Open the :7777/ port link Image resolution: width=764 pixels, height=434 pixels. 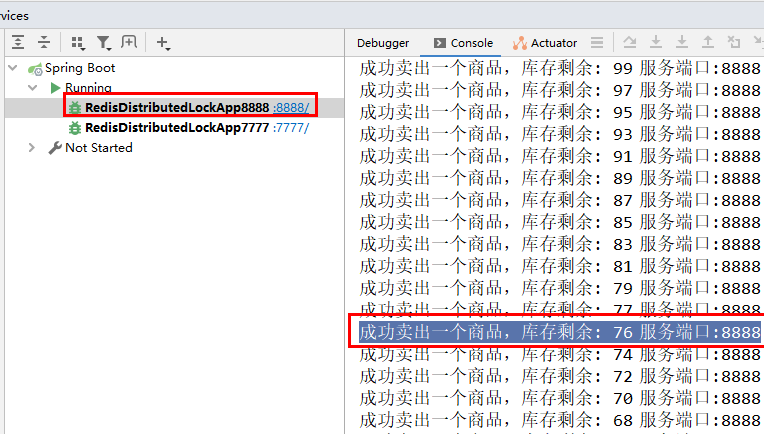click(291, 128)
